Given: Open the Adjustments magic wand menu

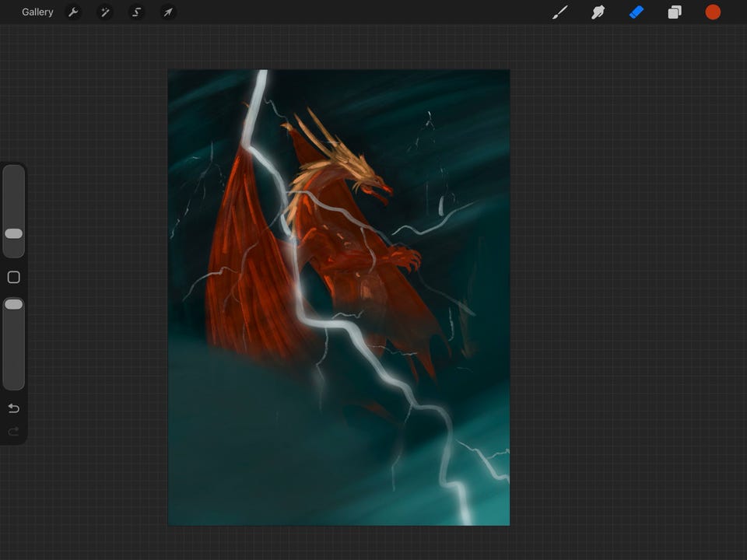Looking at the screenshot, I should point(105,12).
